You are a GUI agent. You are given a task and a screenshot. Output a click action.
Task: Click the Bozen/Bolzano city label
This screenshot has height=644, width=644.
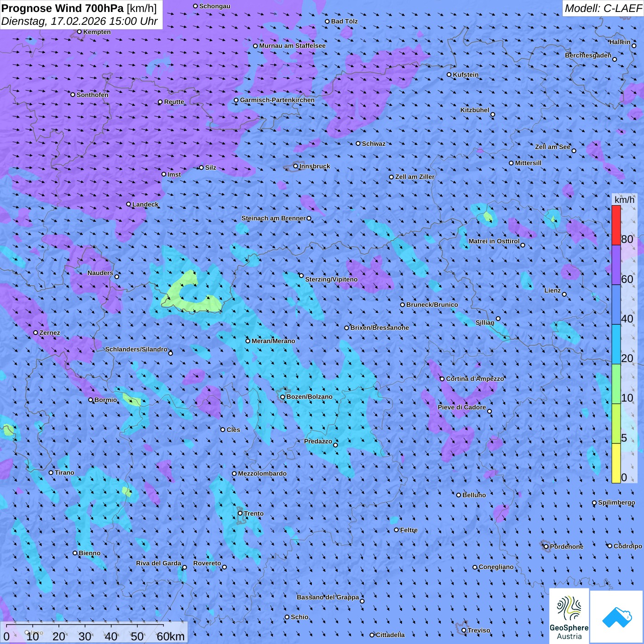(309, 397)
